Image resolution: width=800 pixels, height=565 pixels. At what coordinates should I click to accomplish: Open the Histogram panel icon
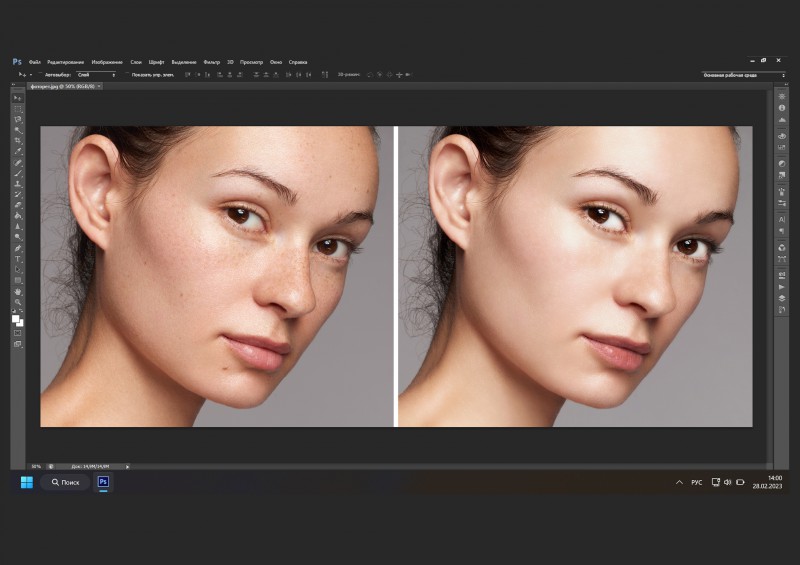[x=782, y=119]
